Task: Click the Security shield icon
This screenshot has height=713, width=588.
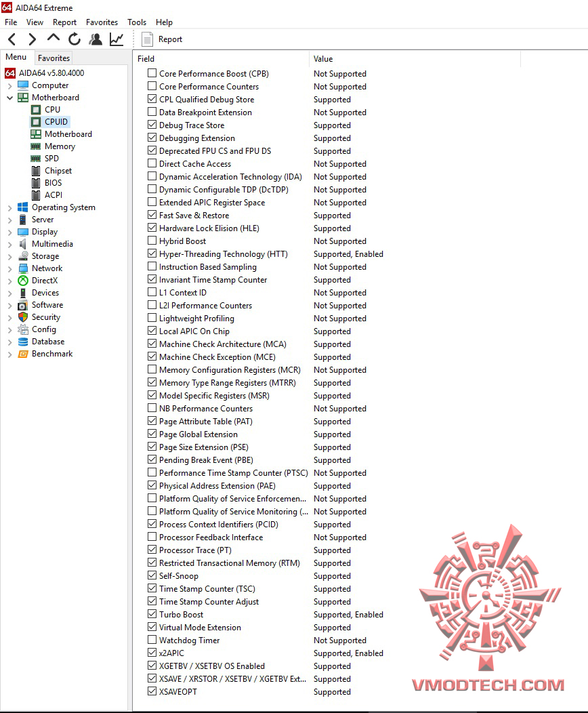Action: tap(23, 317)
